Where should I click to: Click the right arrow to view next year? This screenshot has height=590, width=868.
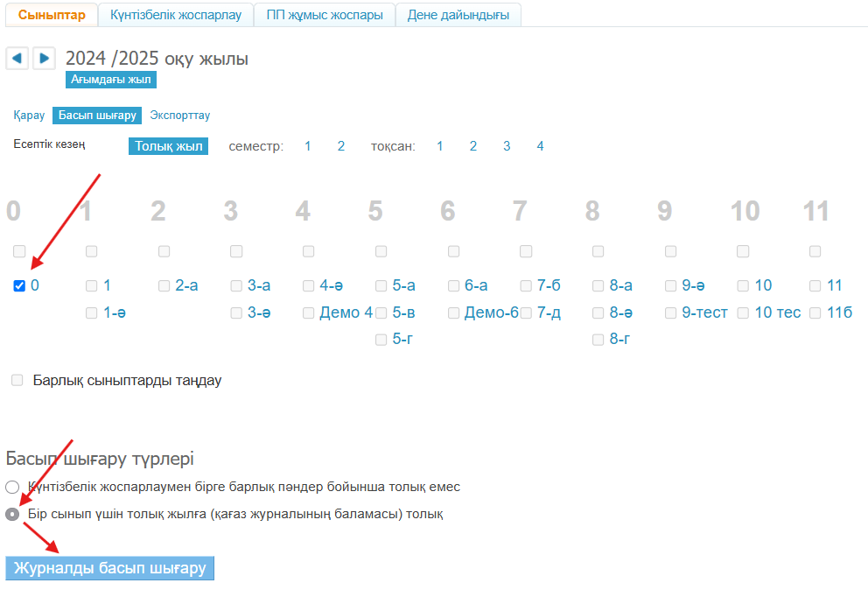coord(44,58)
